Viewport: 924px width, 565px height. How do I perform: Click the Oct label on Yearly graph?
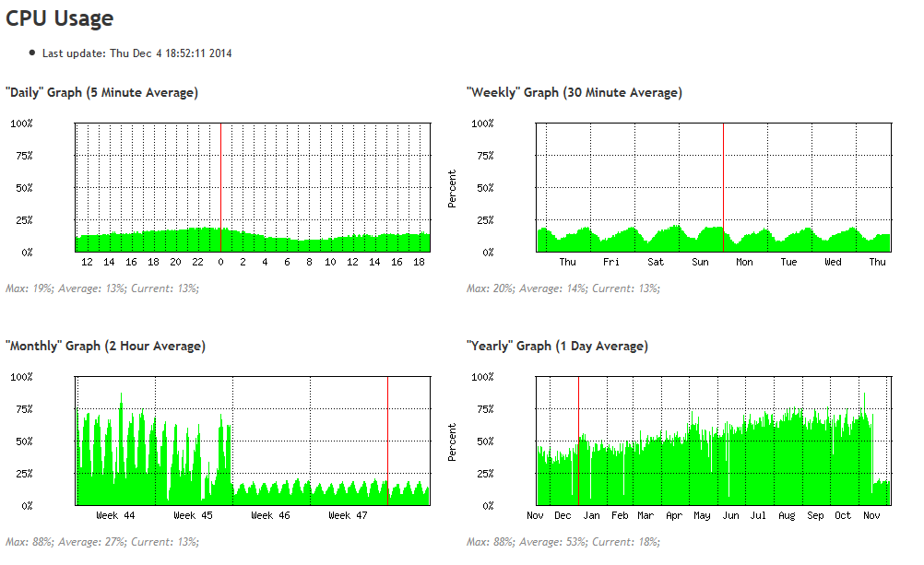tap(843, 515)
